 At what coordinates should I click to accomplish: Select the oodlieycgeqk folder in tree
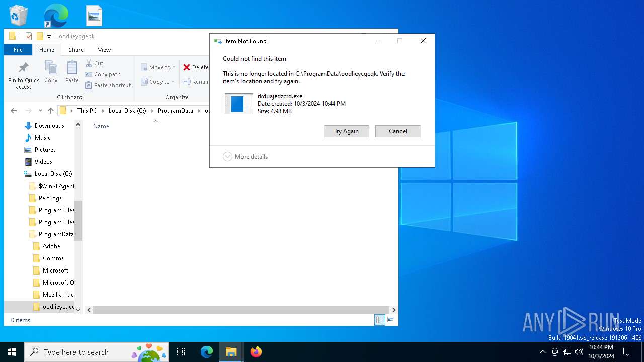[53, 307]
